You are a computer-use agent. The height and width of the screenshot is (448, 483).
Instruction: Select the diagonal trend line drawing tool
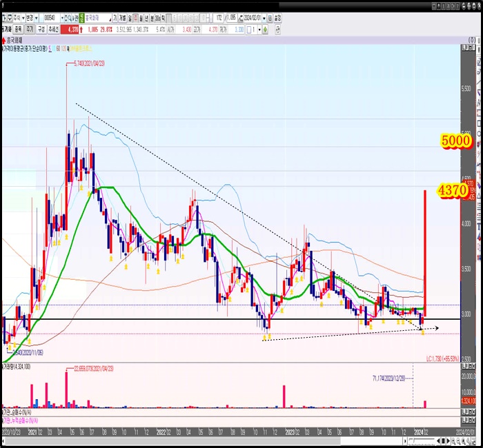(479, 82)
